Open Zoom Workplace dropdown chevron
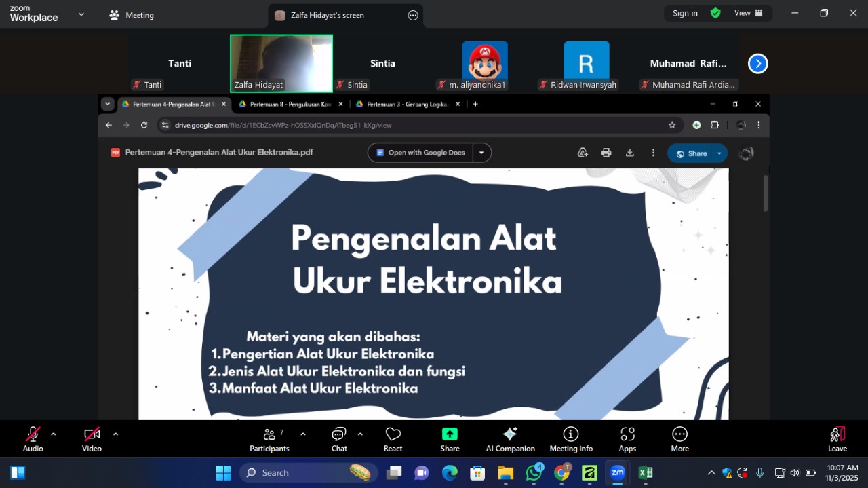868x488 pixels. tap(81, 14)
